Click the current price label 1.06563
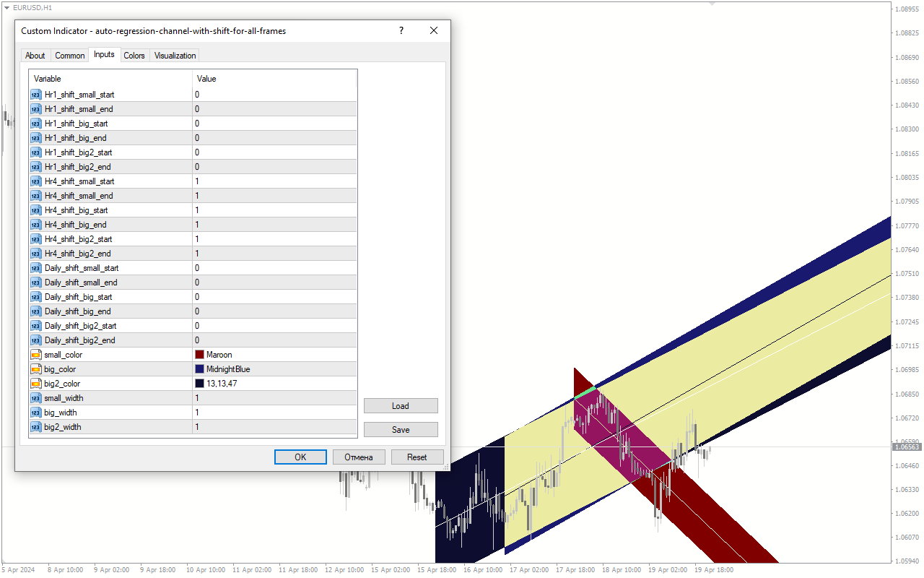 click(x=907, y=447)
